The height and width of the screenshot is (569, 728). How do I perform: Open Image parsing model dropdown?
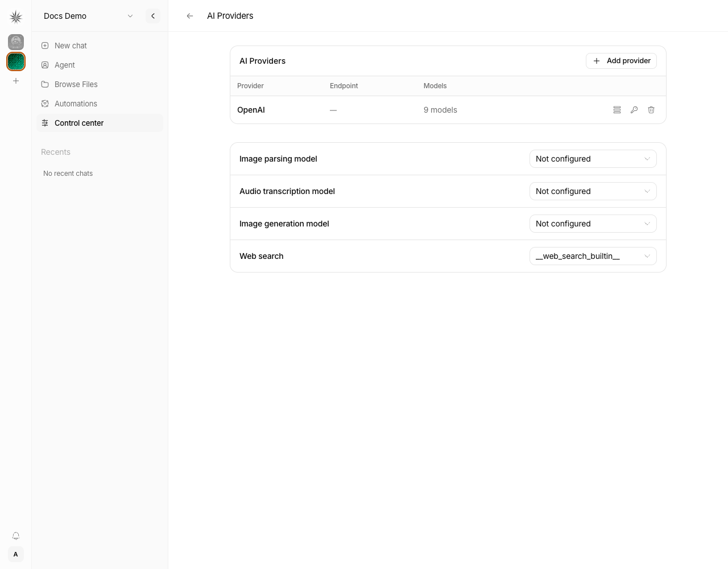(593, 159)
